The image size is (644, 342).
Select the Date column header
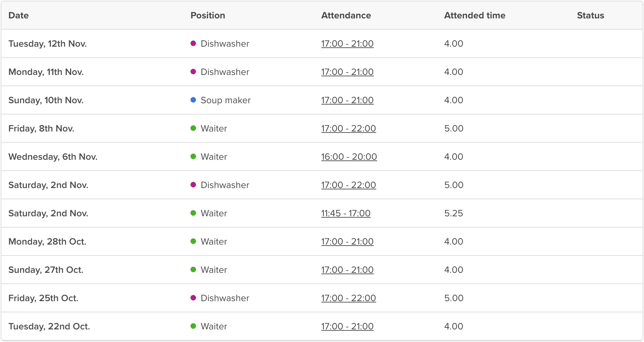point(19,15)
